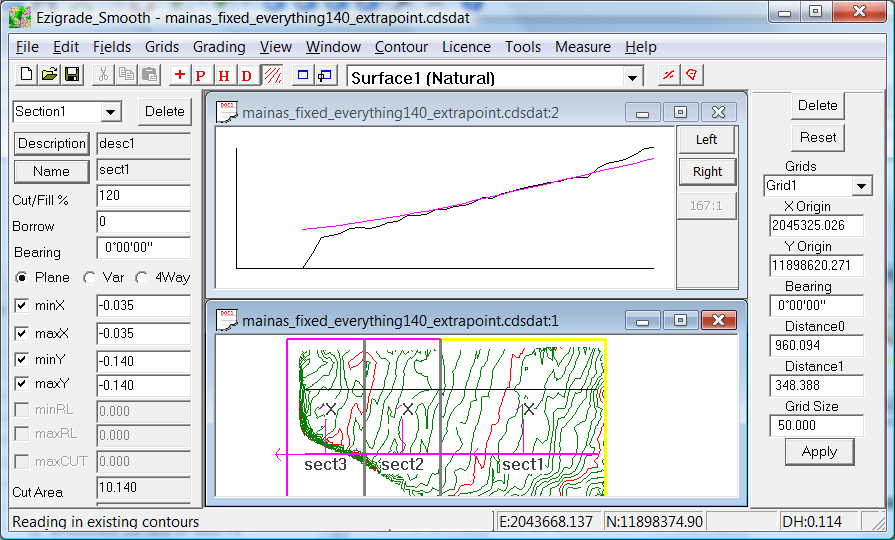Image resolution: width=895 pixels, height=540 pixels.
Task: Click the red hatch lines icon
Action: click(x=271, y=75)
